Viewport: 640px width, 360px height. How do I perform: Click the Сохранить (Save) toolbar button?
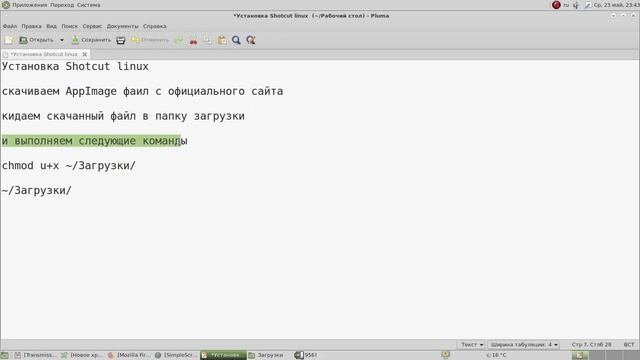[x=91, y=40]
